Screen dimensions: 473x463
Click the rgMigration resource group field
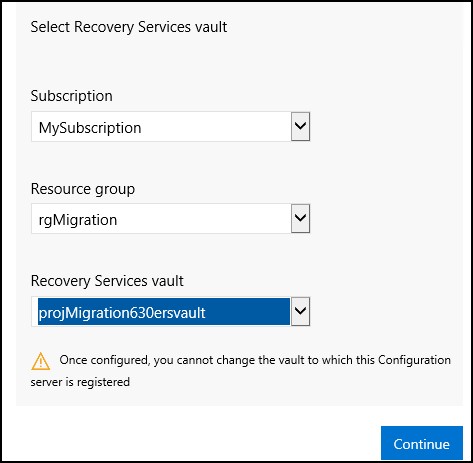[161, 219]
